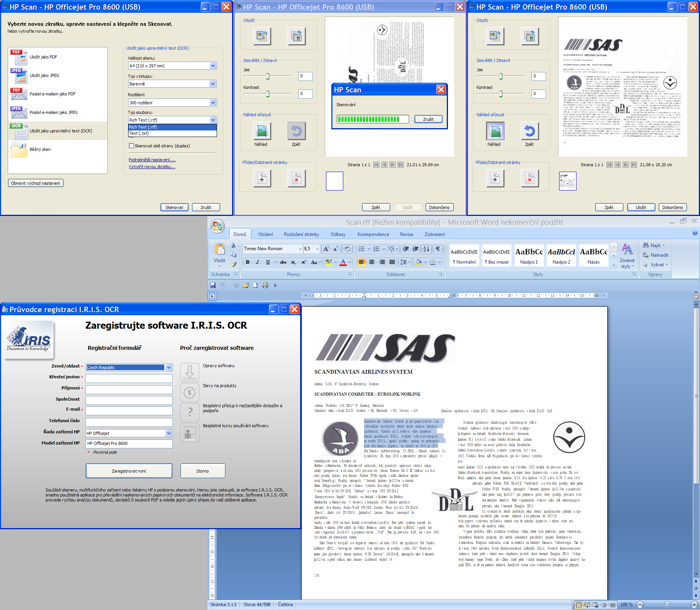700x610 pixels.
Task: Click rotate left icon in middle scan window
Action: coord(262,37)
